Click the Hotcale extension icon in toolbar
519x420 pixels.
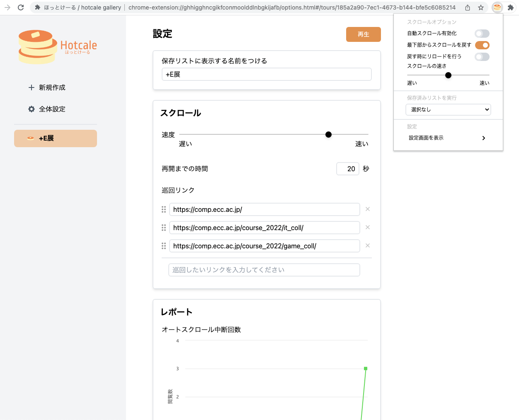[497, 7]
